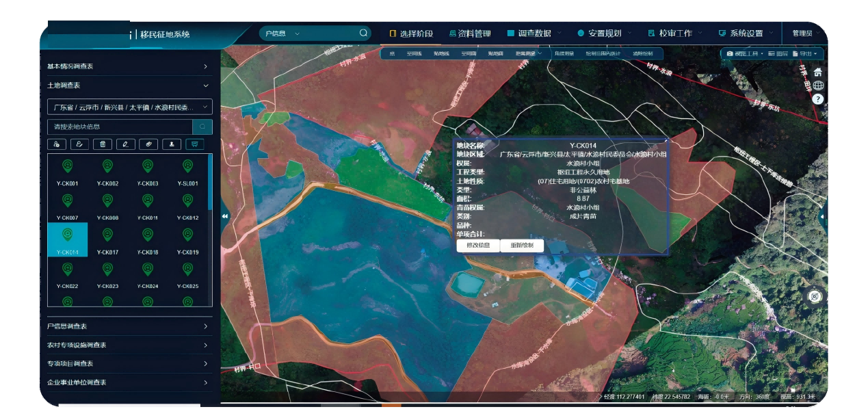Click search magnifier beside 请搜索地块信息

click(202, 127)
